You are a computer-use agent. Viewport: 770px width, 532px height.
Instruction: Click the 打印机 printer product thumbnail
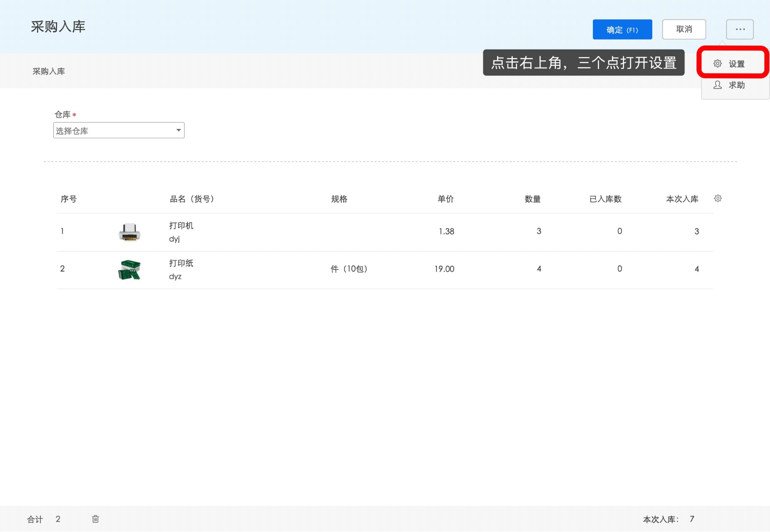click(129, 232)
